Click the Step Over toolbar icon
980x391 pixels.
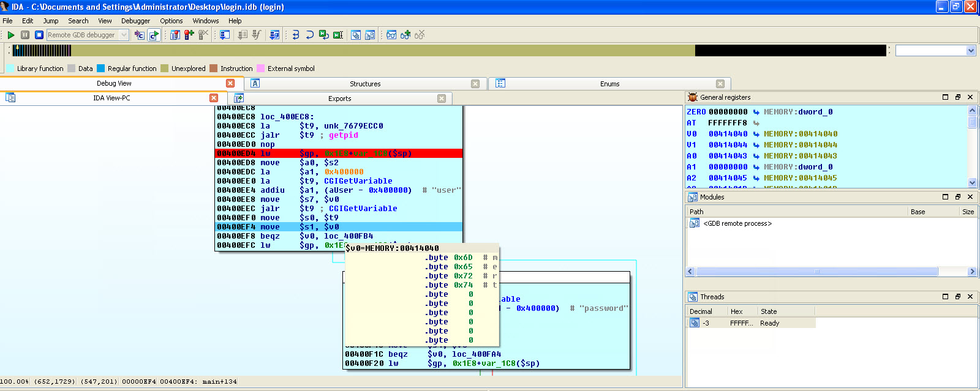click(x=309, y=35)
